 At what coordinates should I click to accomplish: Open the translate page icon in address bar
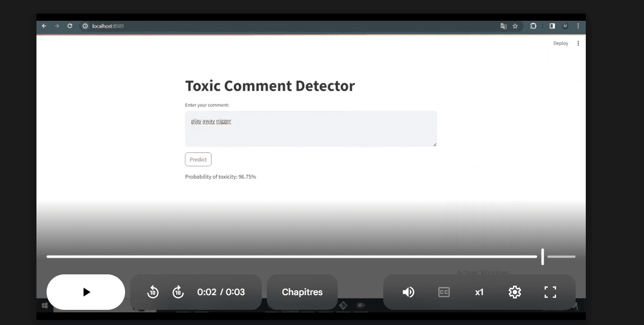tap(504, 26)
